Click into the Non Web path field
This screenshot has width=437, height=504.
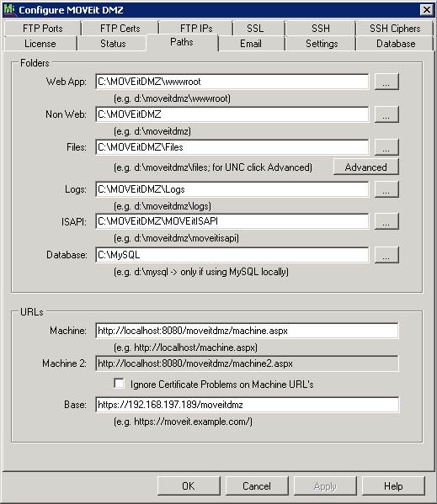tap(232, 114)
